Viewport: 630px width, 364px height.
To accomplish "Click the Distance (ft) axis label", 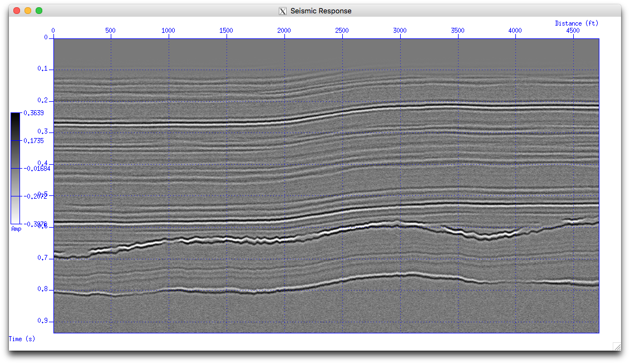I will [x=577, y=23].
